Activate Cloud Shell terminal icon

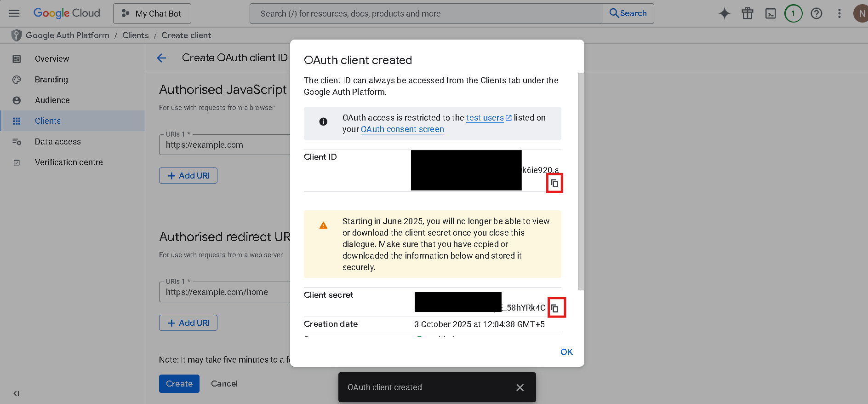(x=770, y=13)
